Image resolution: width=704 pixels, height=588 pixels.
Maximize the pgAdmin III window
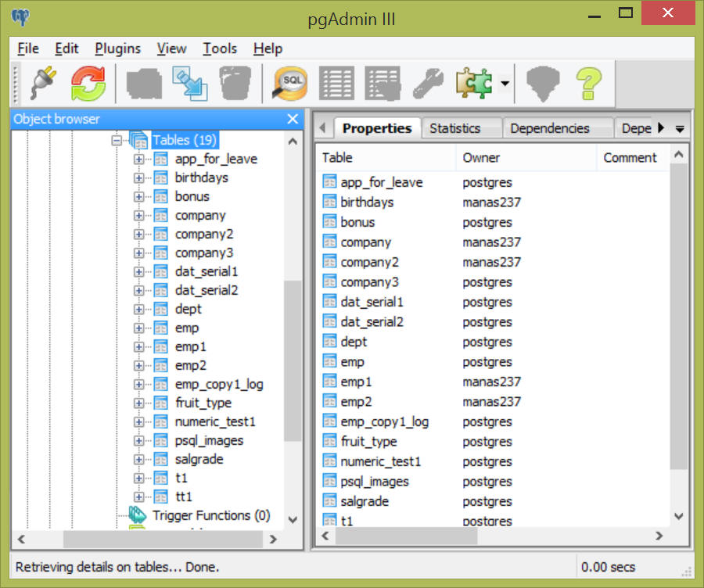(x=625, y=13)
